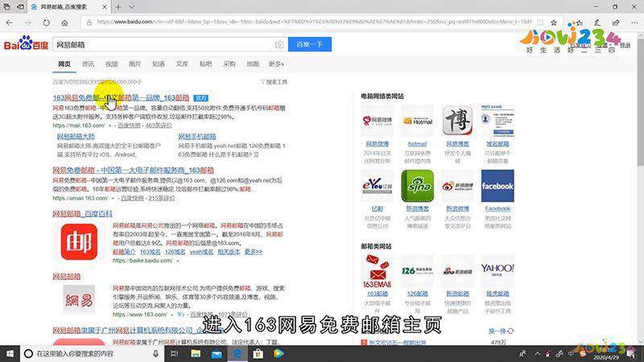The image size is (644, 362).
Task: Expand the 更多 tab menu
Action: [276, 64]
